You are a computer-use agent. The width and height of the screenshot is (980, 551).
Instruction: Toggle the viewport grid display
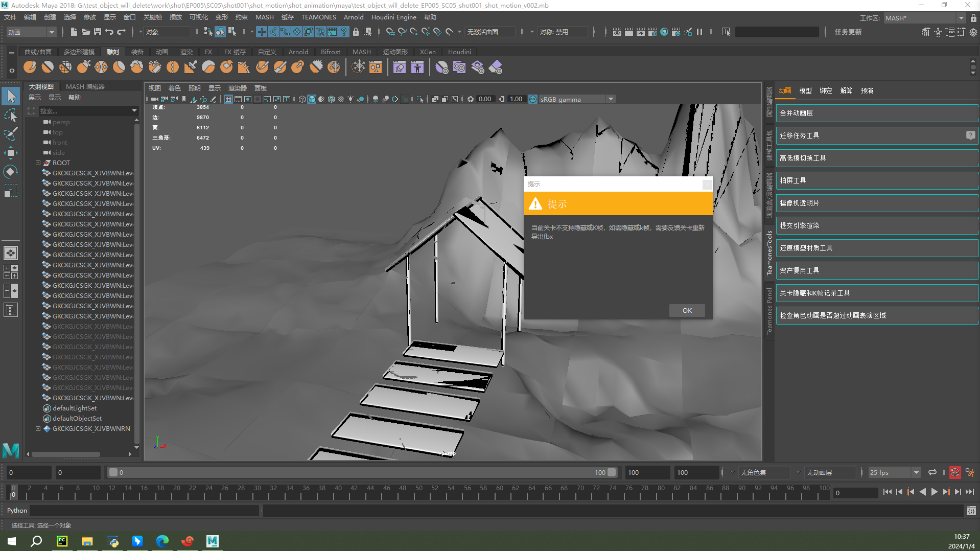tap(228, 99)
